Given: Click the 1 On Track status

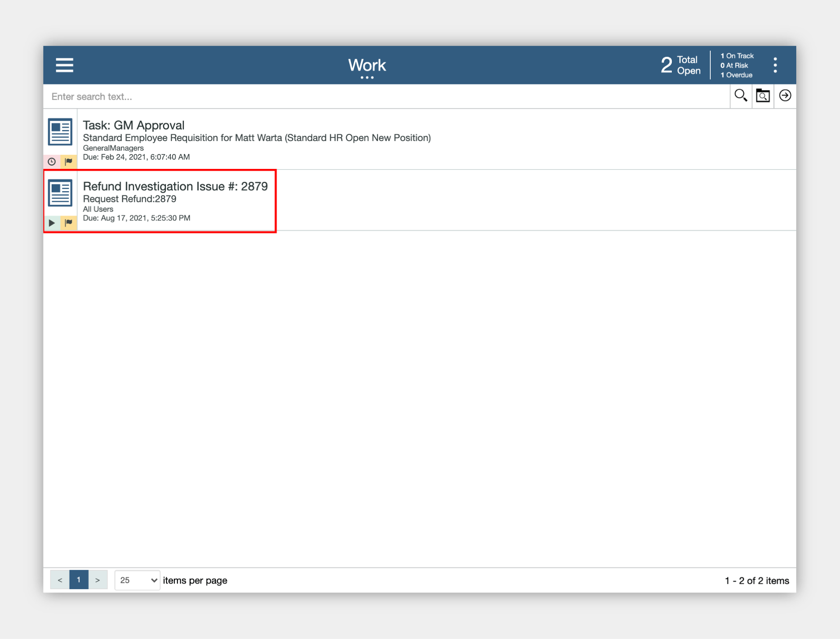Looking at the screenshot, I should point(737,56).
